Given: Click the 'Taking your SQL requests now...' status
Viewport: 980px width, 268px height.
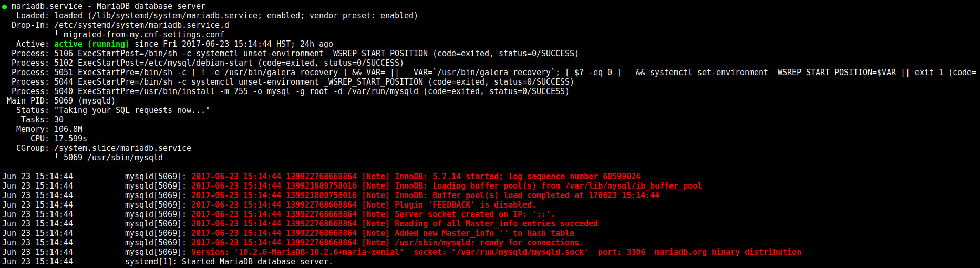Looking at the screenshot, I should pyautogui.click(x=132, y=110).
